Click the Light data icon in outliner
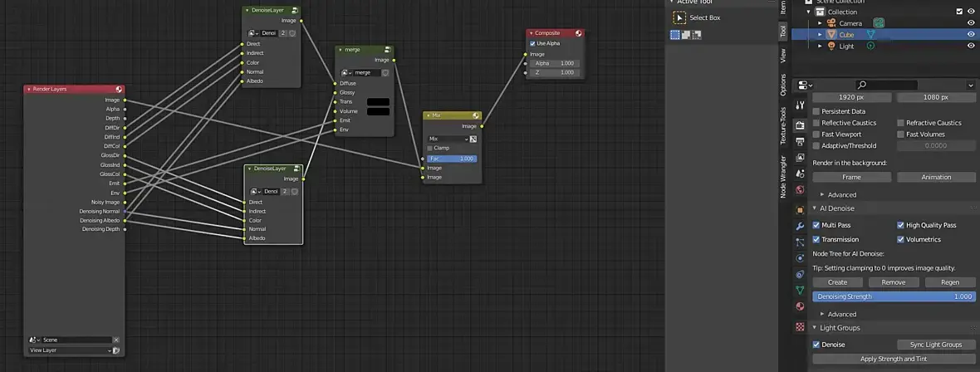Screen dimensions: 980x372 [870, 46]
